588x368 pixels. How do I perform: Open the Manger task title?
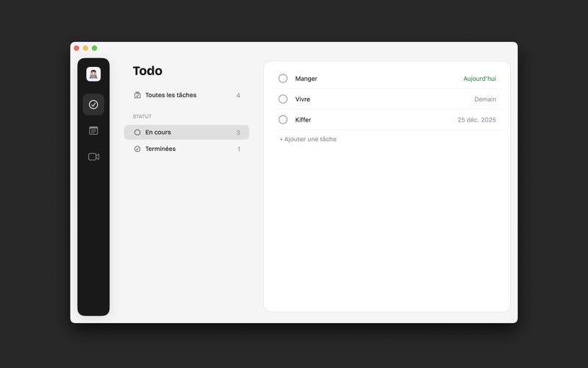(x=306, y=79)
